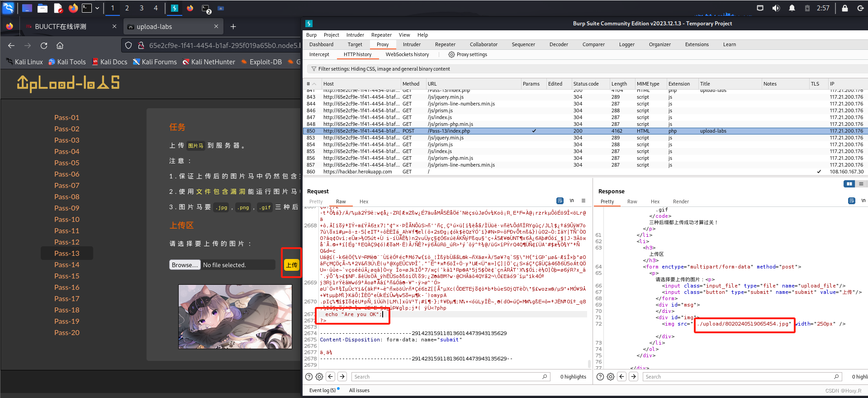Open Proxy settings with gear icon

click(x=468, y=54)
